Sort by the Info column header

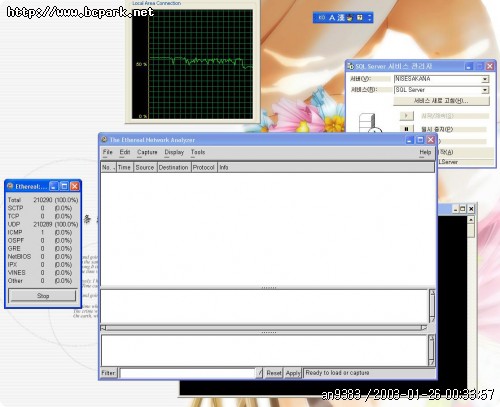[x=326, y=167]
